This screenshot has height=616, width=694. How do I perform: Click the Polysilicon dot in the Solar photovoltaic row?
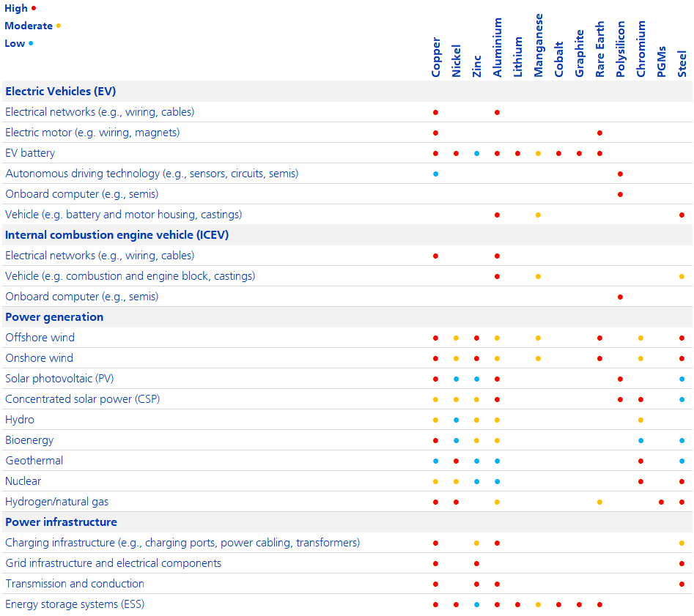coord(621,379)
